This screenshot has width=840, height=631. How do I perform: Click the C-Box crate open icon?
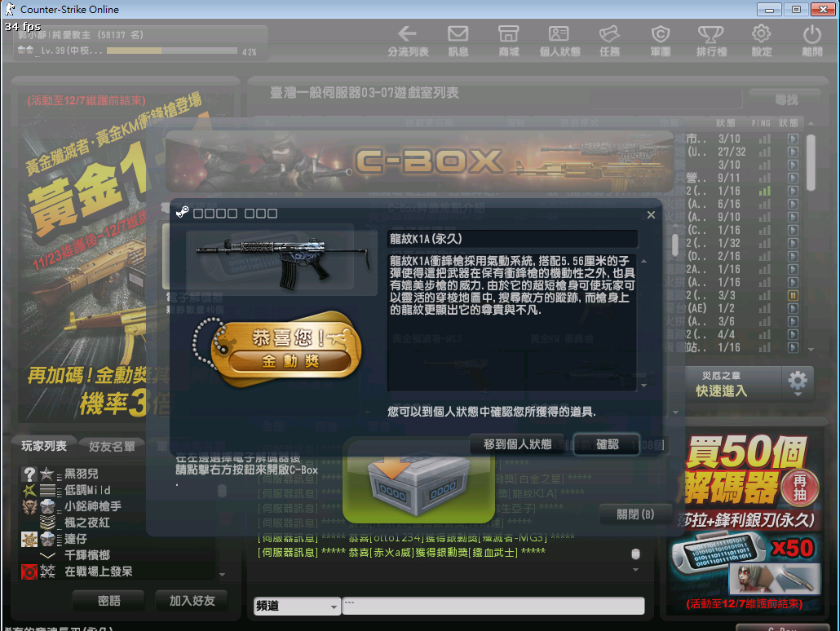point(418,485)
